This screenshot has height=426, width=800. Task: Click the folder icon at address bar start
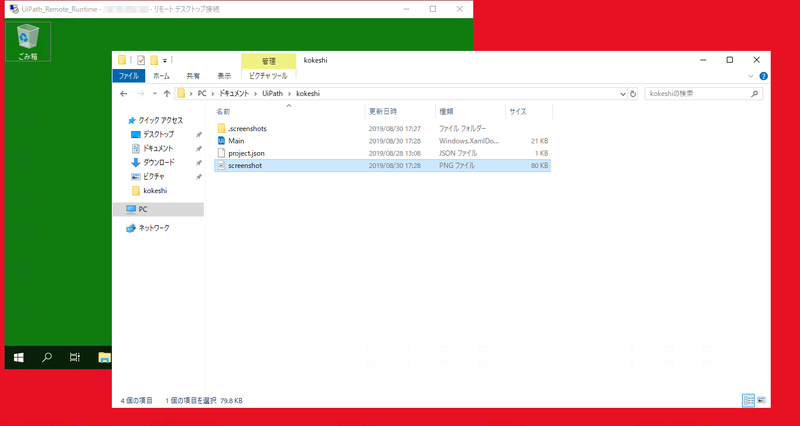click(x=181, y=94)
